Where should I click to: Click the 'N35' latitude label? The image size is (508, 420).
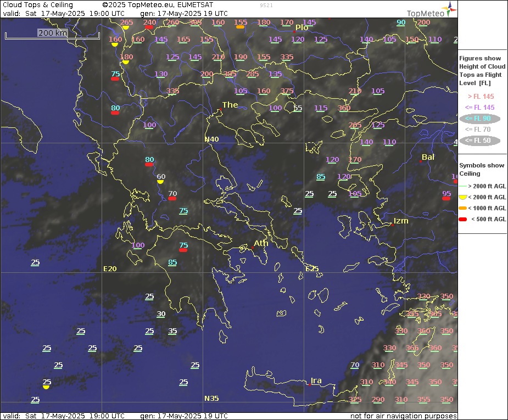pyautogui.click(x=211, y=398)
